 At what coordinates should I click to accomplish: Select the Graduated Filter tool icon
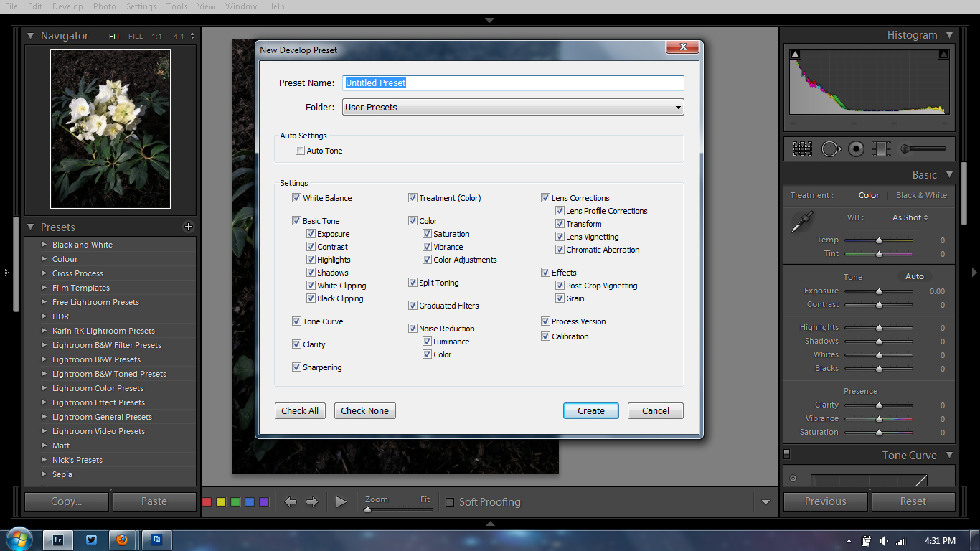click(881, 149)
